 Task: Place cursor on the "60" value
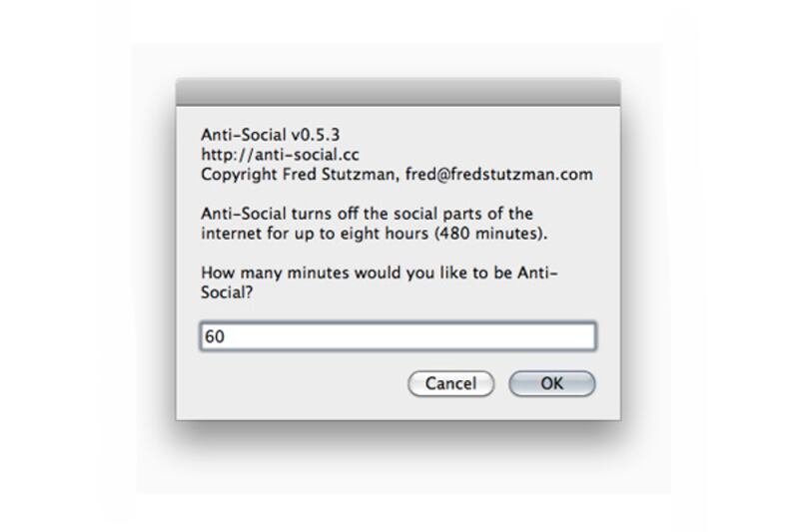point(215,337)
